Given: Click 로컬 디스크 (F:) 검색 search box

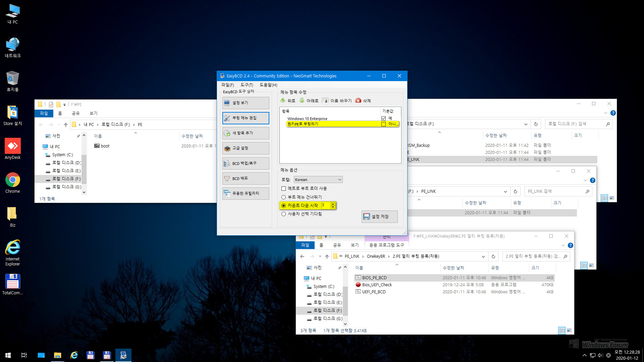Looking at the screenshot, I should [579, 124].
